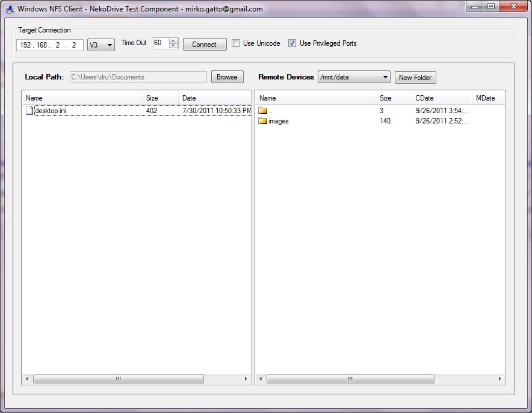Click the IP address input field
This screenshot has width=532, height=413.
pyautogui.click(x=50, y=45)
